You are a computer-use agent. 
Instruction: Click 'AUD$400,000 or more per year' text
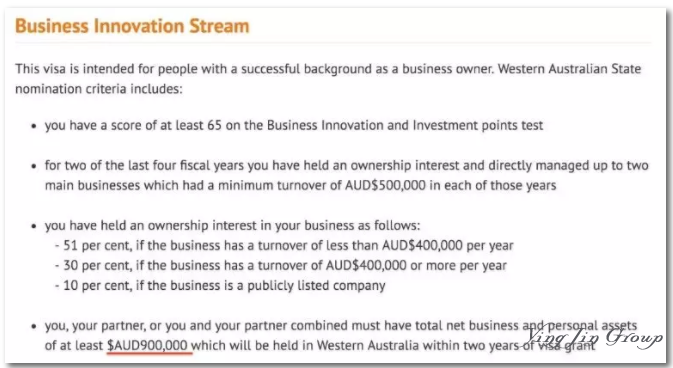(416, 265)
